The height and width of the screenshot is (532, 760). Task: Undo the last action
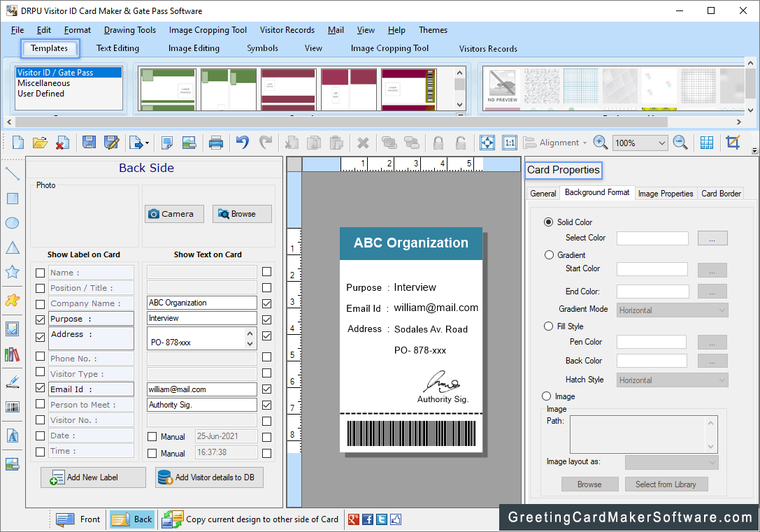tap(243, 143)
